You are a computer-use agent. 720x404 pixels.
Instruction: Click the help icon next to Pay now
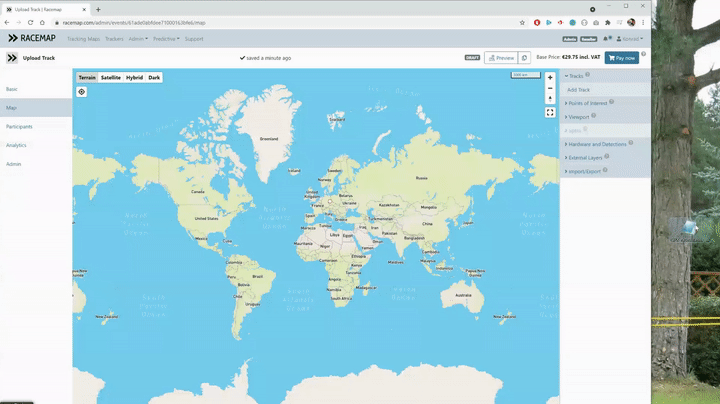click(644, 55)
